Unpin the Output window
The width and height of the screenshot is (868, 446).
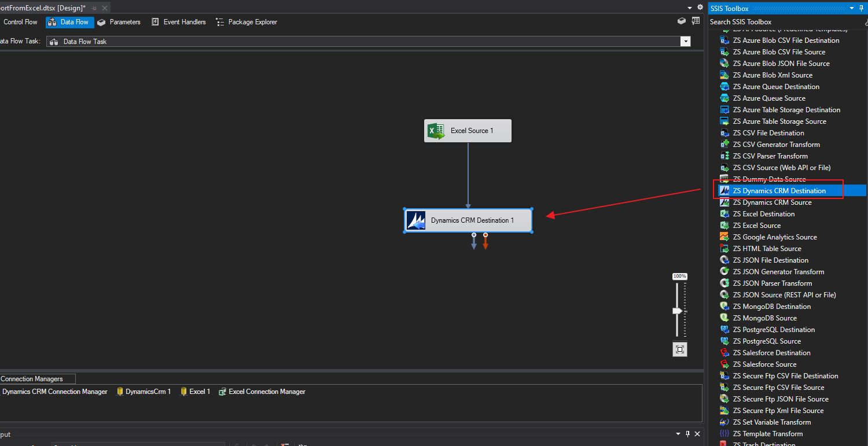pos(687,434)
